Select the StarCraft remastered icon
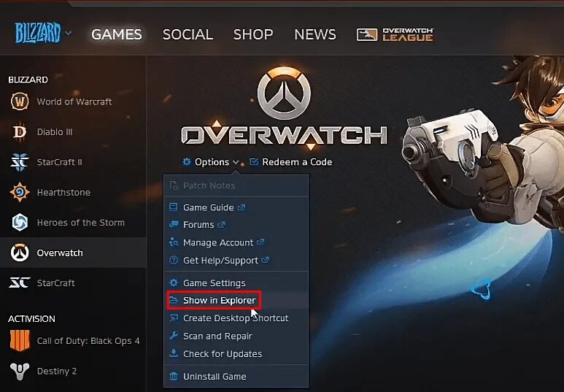Image resolution: width=564 pixels, height=392 pixels. click(x=20, y=283)
